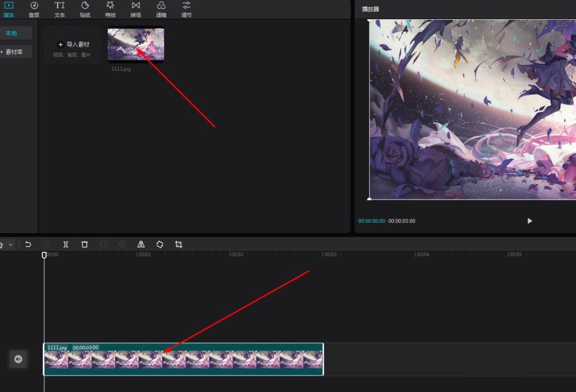
Task: Open the 音频 (Audio) panel
Action: coord(34,9)
